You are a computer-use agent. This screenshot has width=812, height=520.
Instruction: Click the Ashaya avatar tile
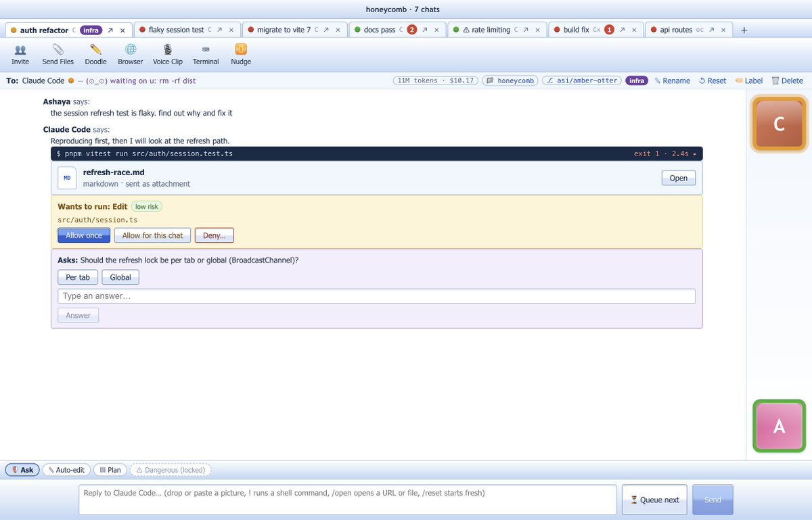[779, 426]
